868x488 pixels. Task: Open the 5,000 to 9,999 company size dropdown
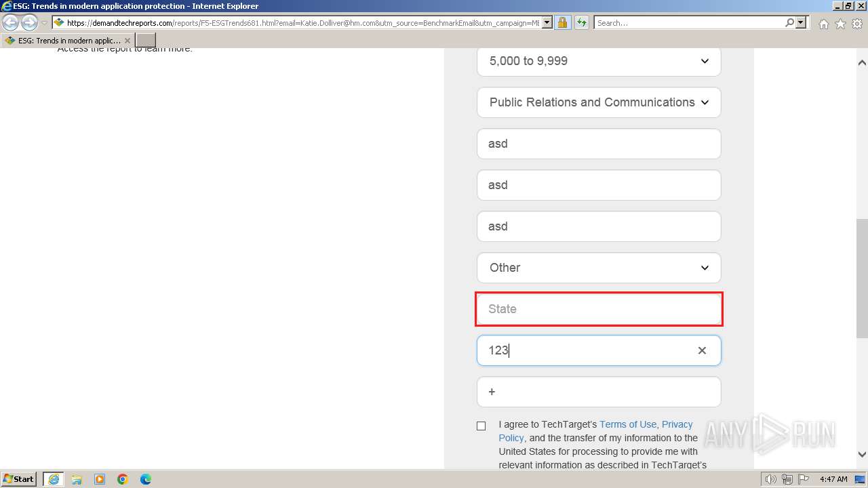[599, 61]
